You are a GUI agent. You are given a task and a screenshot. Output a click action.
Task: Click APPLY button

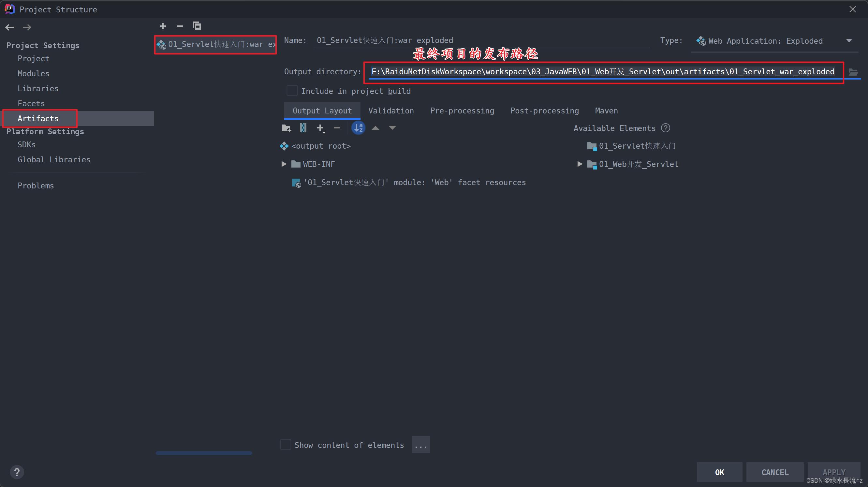tap(834, 472)
